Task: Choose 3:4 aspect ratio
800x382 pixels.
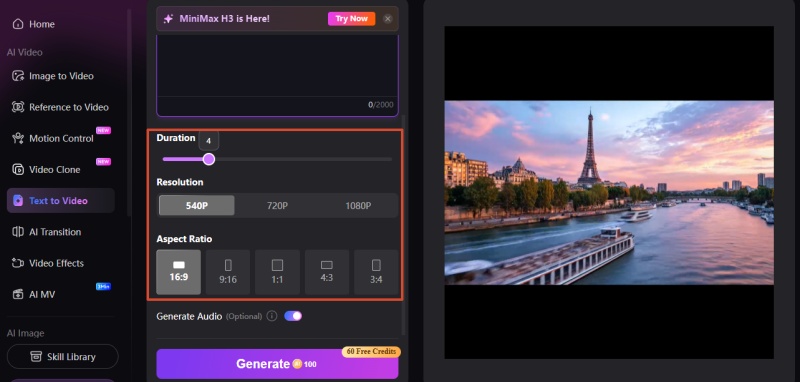Action: (376, 272)
